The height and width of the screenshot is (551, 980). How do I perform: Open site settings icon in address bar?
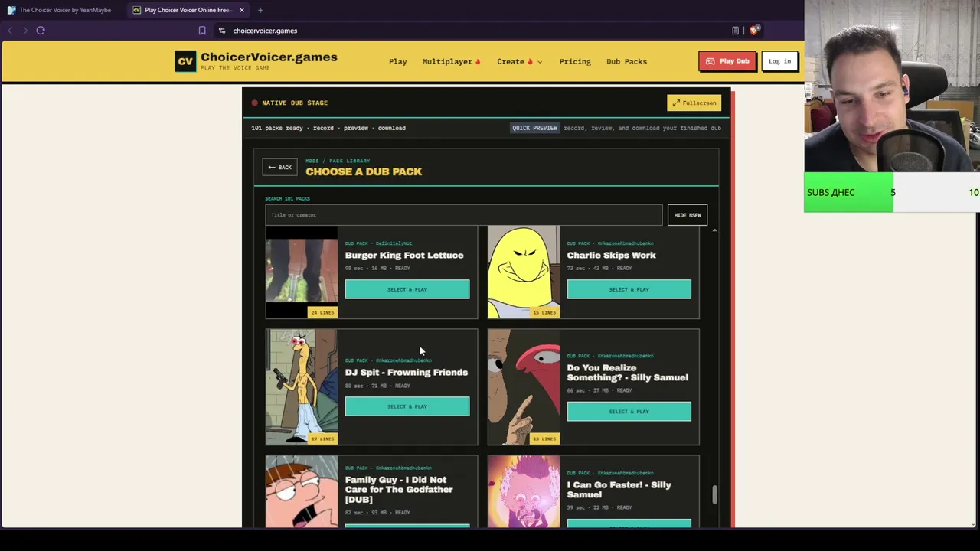(x=222, y=31)
